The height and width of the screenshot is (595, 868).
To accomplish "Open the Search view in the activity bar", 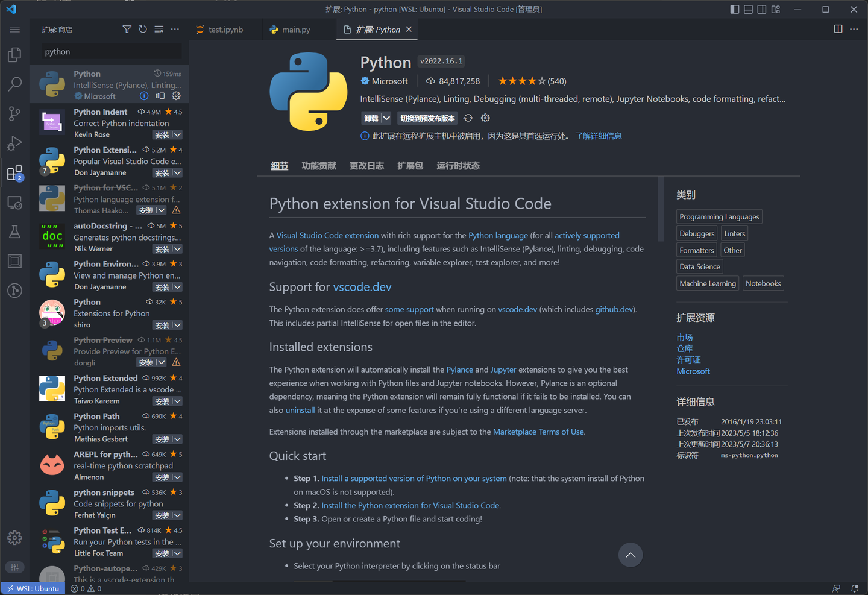I will (x=14, y=84).
